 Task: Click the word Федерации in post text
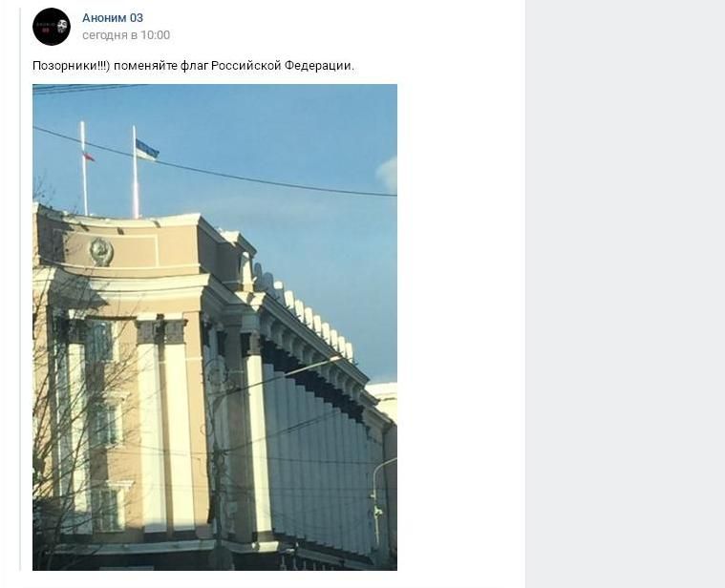(319, 66)
